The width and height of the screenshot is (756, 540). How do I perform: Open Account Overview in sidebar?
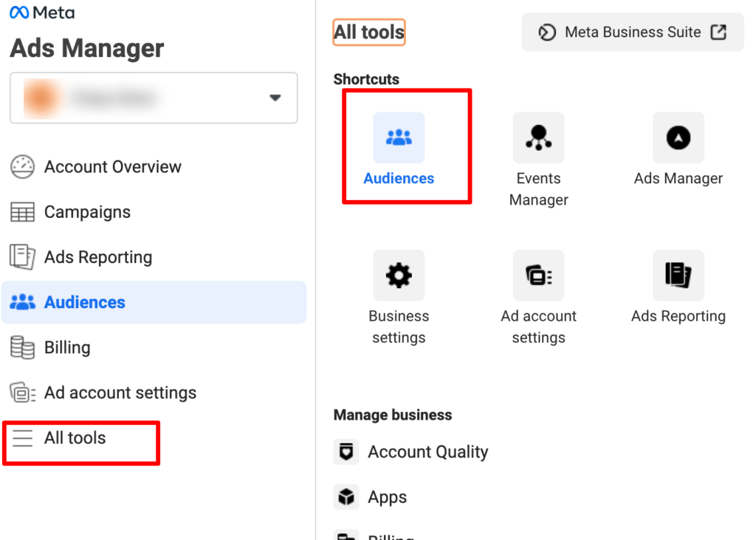coord(113,167)
